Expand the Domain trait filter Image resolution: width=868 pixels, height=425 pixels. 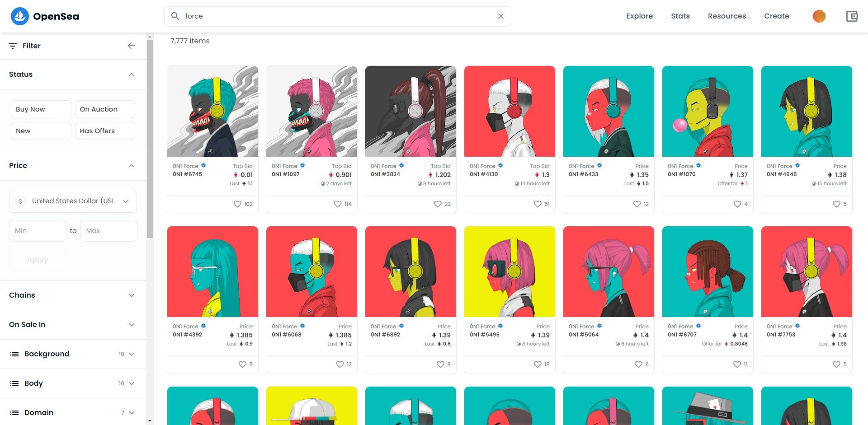point(73,413)
